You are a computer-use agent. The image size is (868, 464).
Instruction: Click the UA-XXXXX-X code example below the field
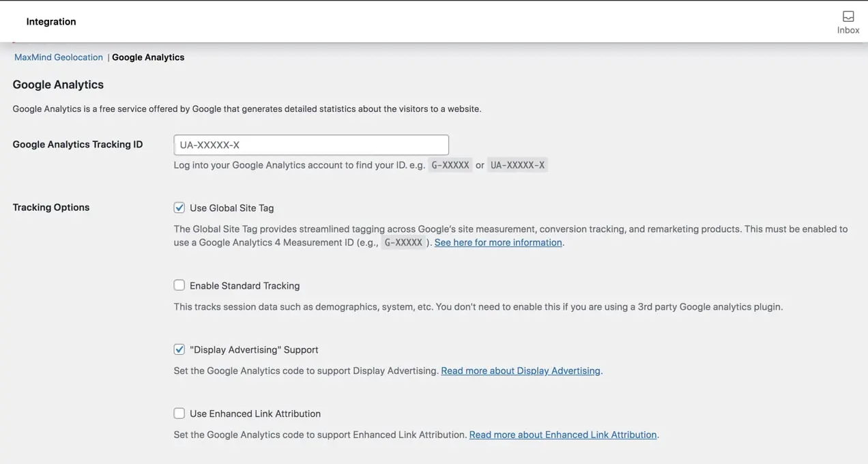pyautogui.click(x=517, y=165)
